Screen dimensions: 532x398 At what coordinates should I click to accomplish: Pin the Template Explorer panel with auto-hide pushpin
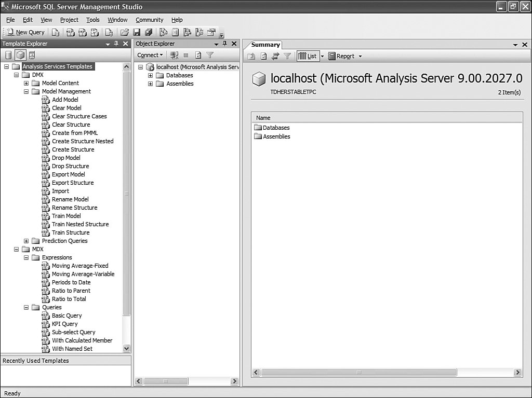point(116,44)
